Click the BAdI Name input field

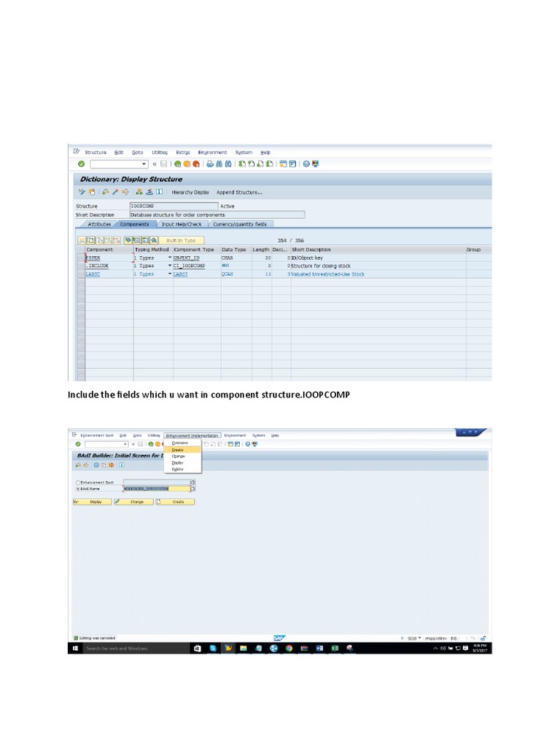pos(156,489)
